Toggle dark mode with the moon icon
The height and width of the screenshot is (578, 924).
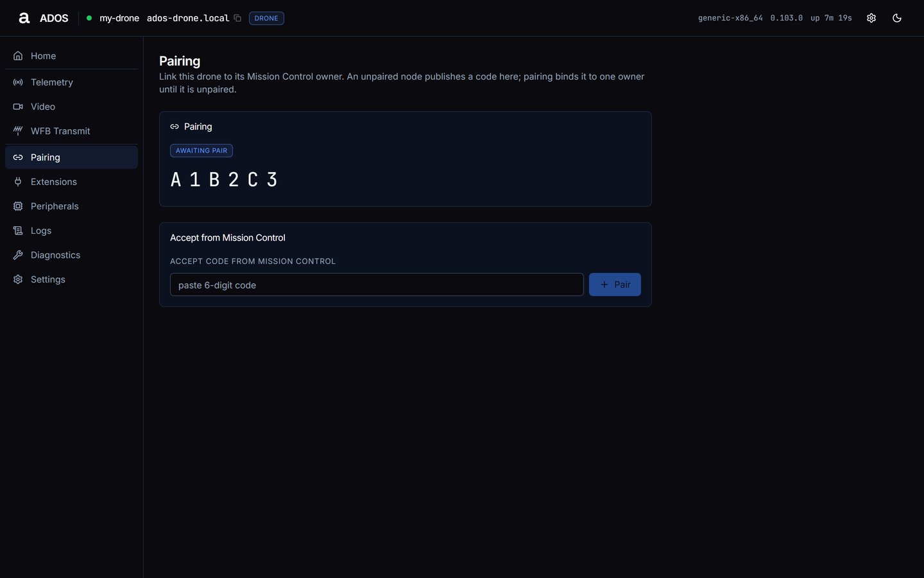click(x=897, y=18)
